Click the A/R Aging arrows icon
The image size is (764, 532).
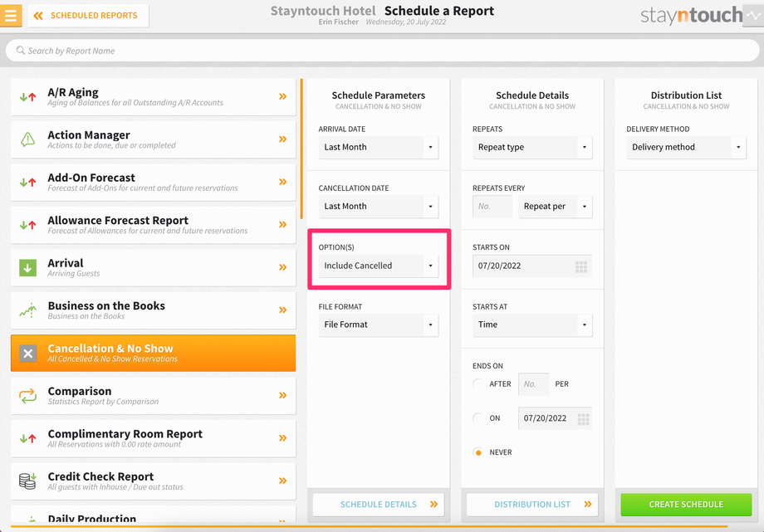click(27, 97)
